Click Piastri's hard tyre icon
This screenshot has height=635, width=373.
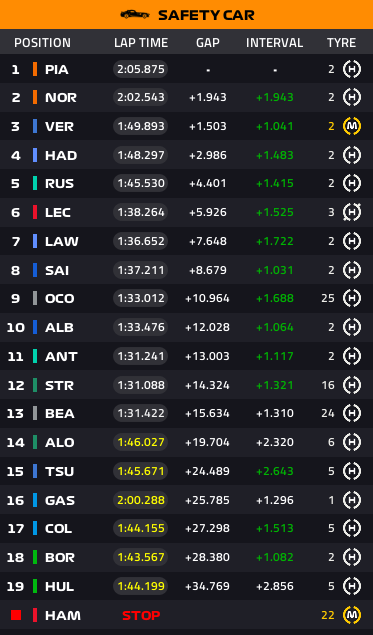click(x=352, y=69)
